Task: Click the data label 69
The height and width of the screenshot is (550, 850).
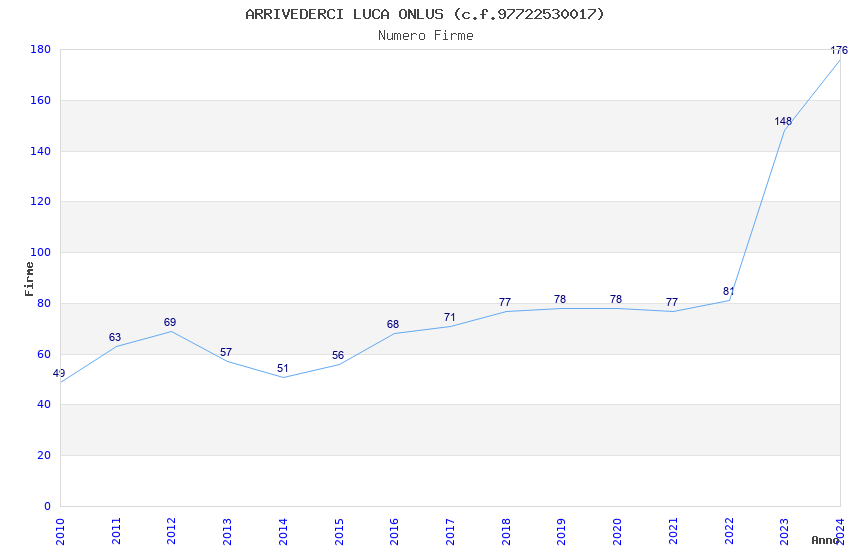Action: (x=170, y=322)
